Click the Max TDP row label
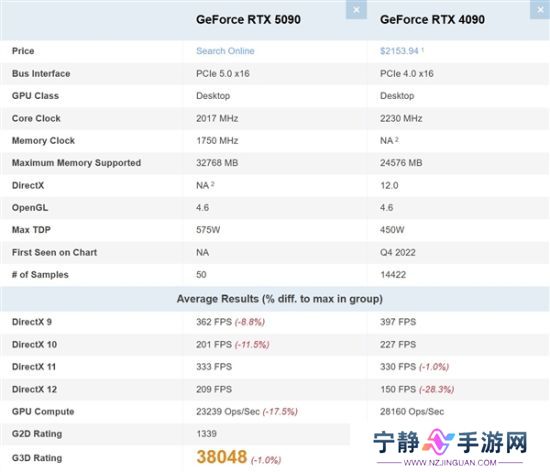550x472 pixels. (x=31, y=230)
